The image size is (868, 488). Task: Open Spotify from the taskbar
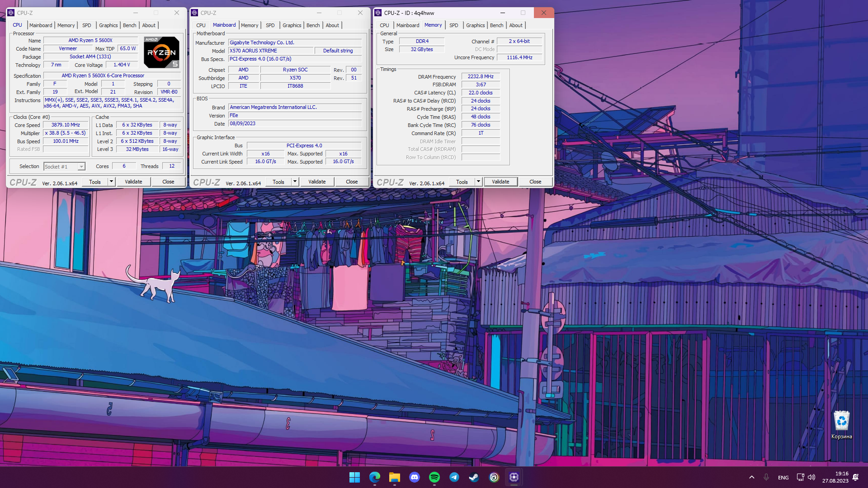coord(434,477)
